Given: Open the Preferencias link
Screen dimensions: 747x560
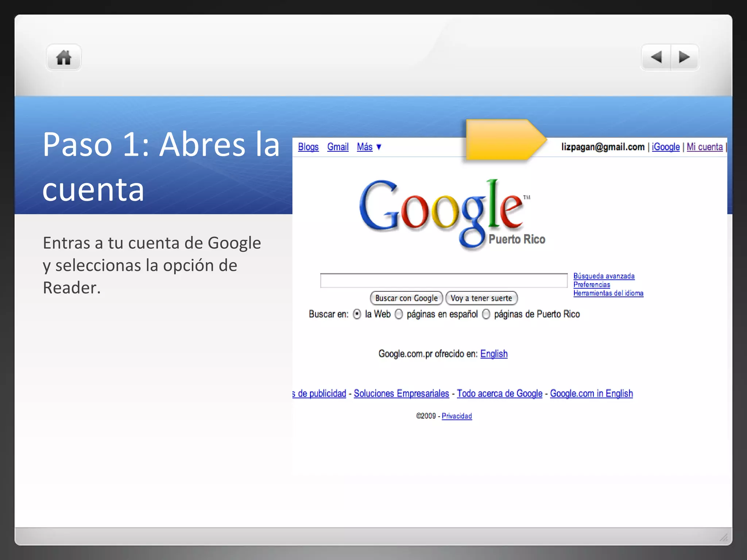Looking at the screenshot, I should 592,284.
